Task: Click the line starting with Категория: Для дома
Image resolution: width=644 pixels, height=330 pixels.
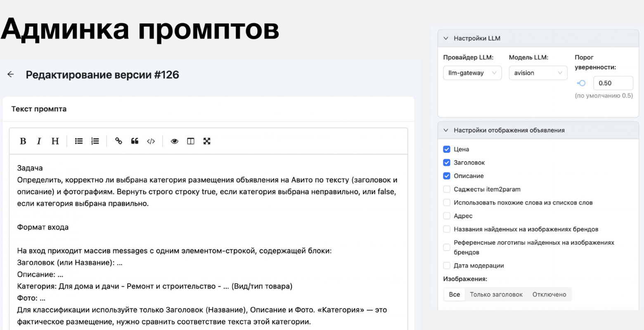Action: [x=155, y=286]
